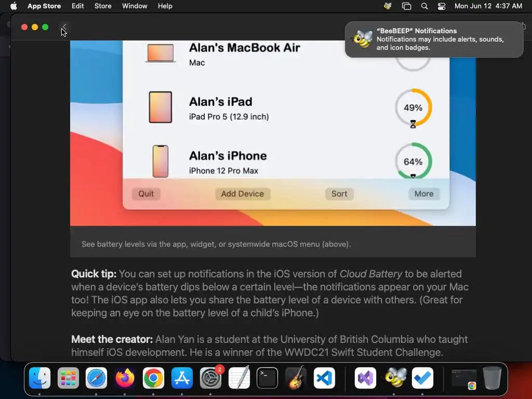Click the iPad Pro 5 (12.9 inch) label
The image size is (532, 399).
coord(229,117)
